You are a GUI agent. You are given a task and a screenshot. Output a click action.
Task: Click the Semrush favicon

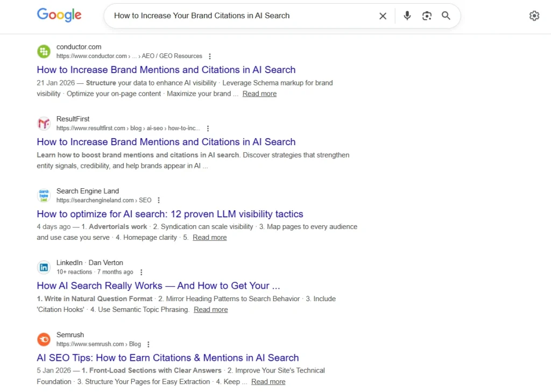[x=44, y=339]
